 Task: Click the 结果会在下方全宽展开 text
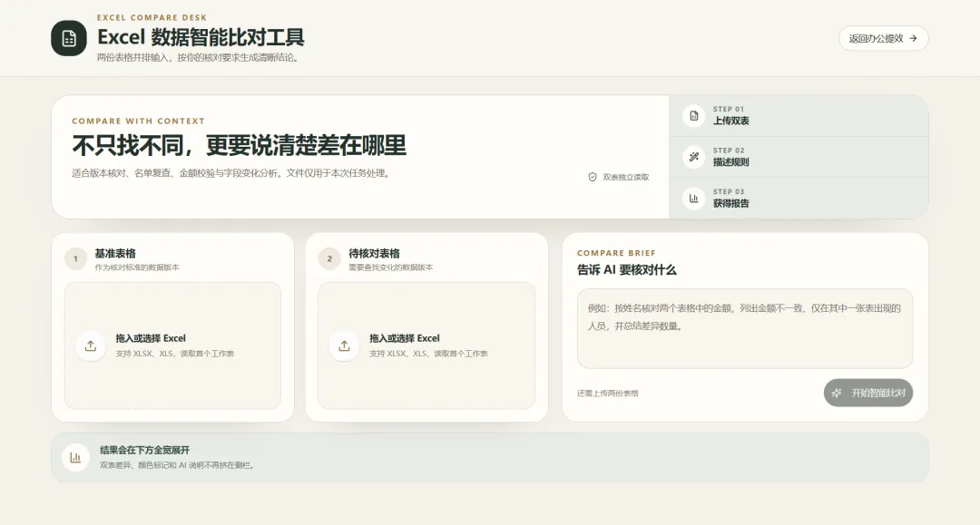coord(144,450)
